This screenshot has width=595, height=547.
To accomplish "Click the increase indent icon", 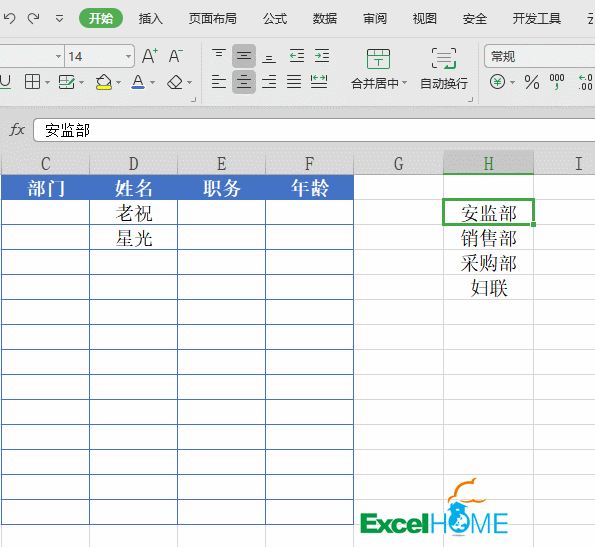I will click(322, 56).
